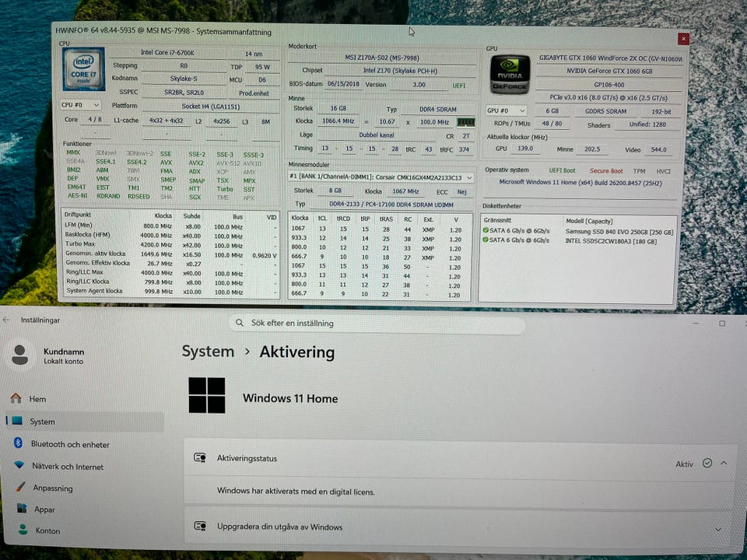
Task: Maximize the Settings window
Action: point(722,324)
